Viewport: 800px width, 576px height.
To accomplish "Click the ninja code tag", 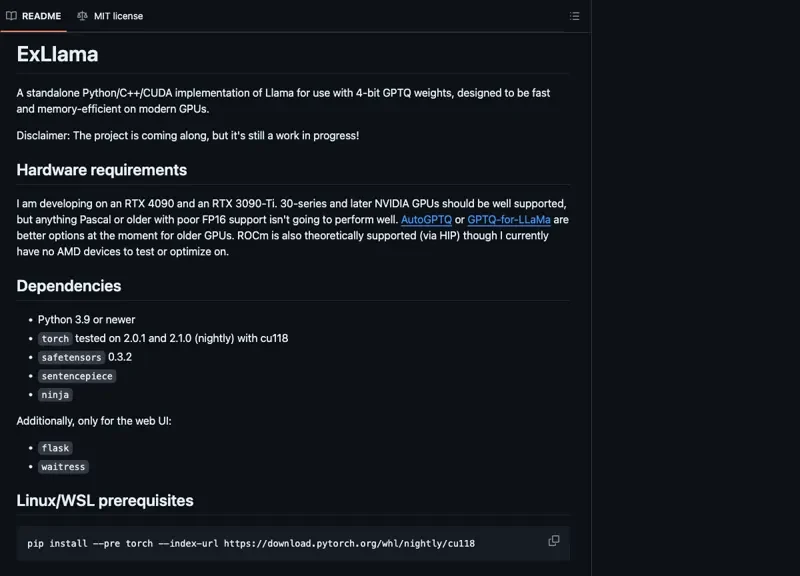I will (x=55, y=395).
